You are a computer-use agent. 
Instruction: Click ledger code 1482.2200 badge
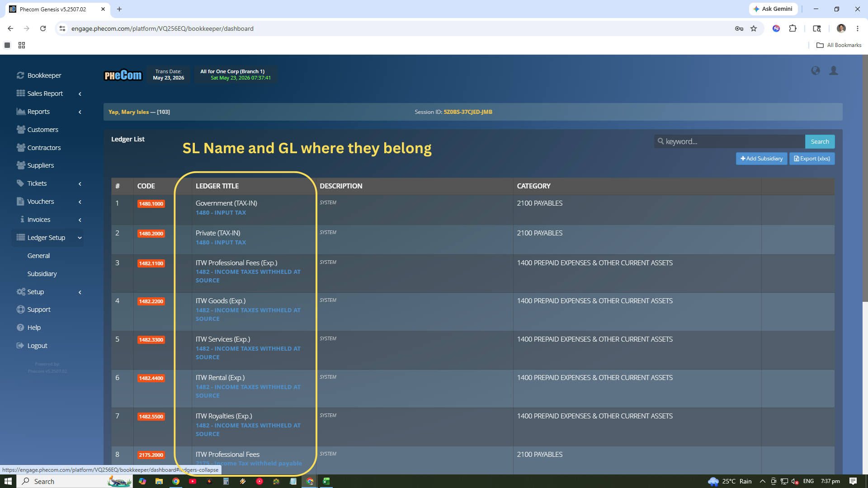click(151, 301)
